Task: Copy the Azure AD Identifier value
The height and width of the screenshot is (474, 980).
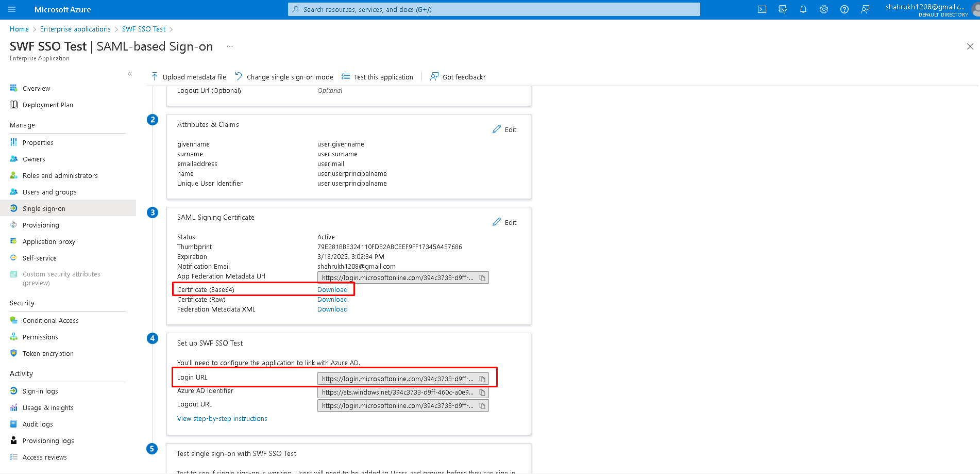Action: pyautogui.click(x=482, y=393)
